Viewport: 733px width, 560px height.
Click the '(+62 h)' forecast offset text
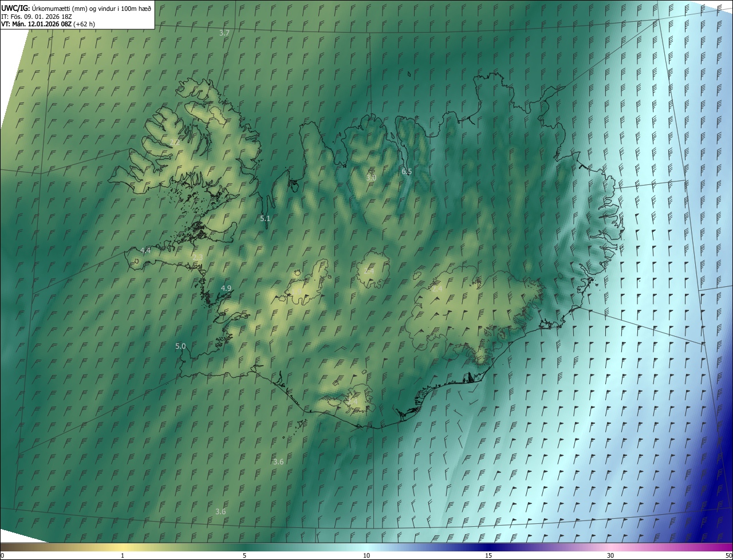click(x=84, y=24)
